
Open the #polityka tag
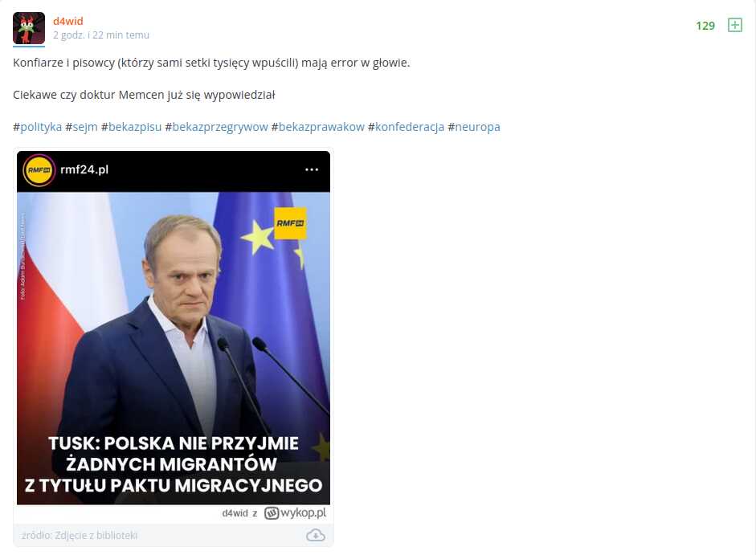click(x=38, y=127)
